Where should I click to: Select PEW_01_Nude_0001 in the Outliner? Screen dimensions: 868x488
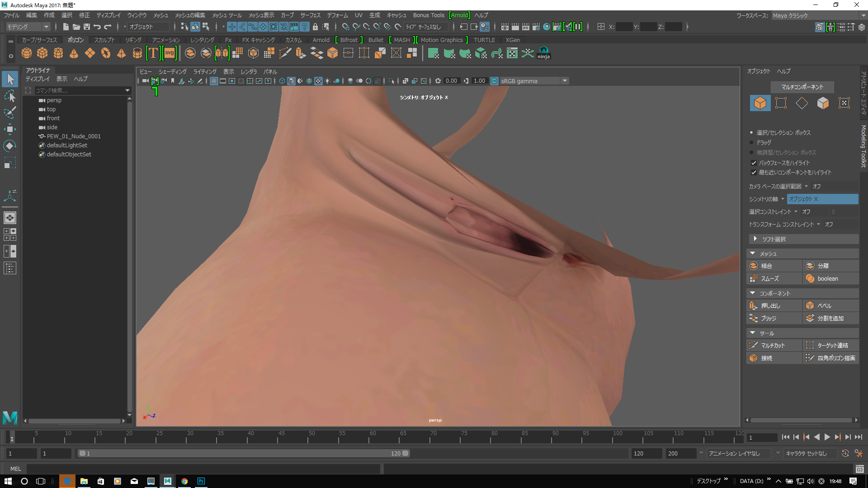74,136
